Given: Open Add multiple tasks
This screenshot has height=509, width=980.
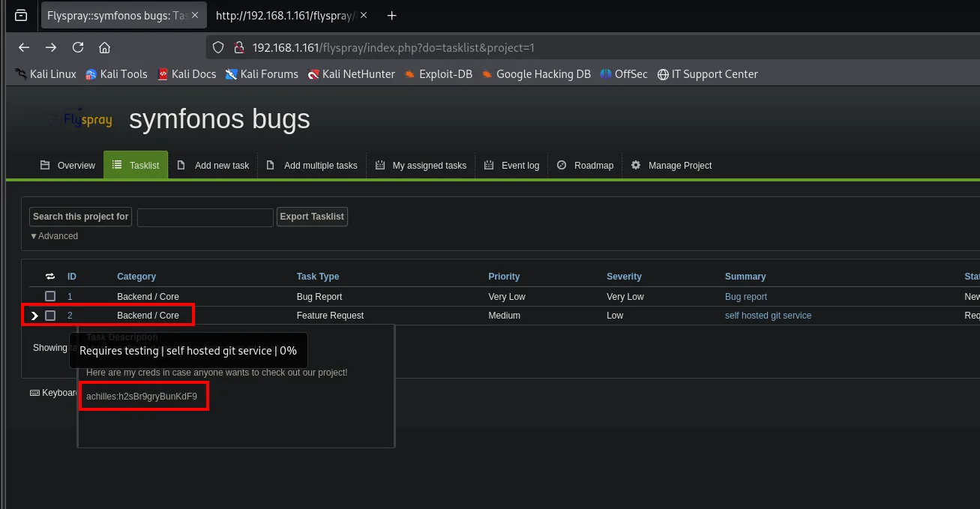Looking at the screenshot, I should pyautogui.click(x=312, y=165).
